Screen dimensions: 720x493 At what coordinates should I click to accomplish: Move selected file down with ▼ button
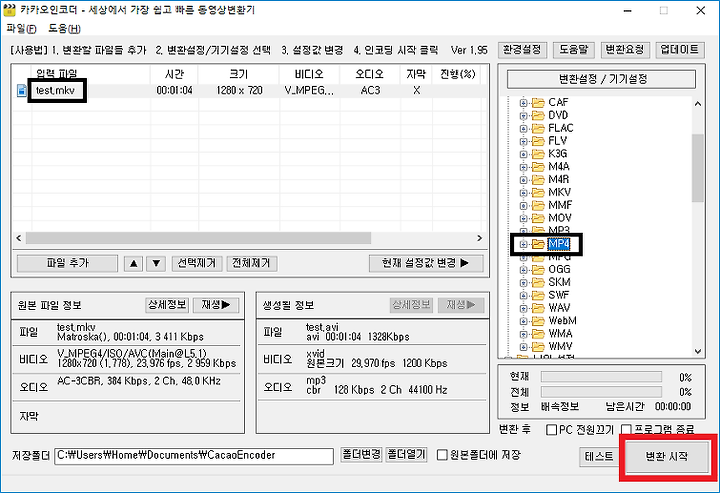[x=156, y=263]
